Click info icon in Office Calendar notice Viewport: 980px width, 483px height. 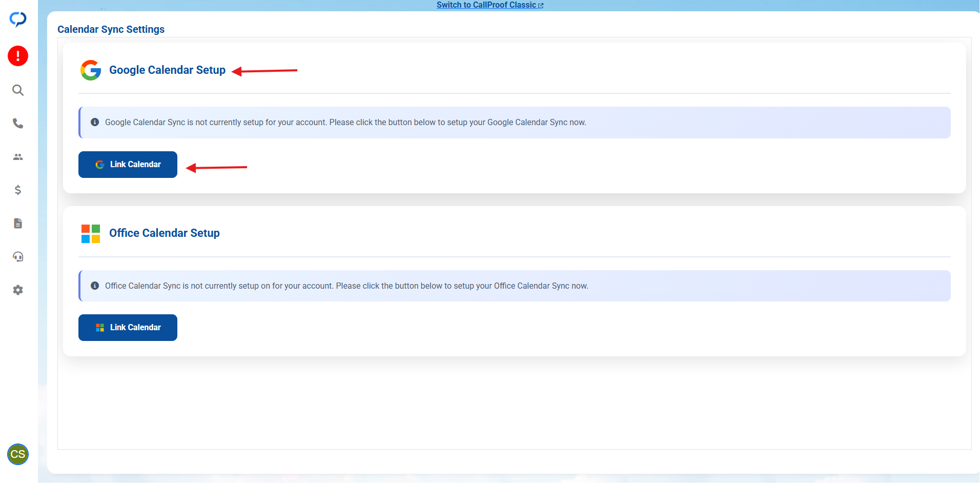(x=95, y=286)
